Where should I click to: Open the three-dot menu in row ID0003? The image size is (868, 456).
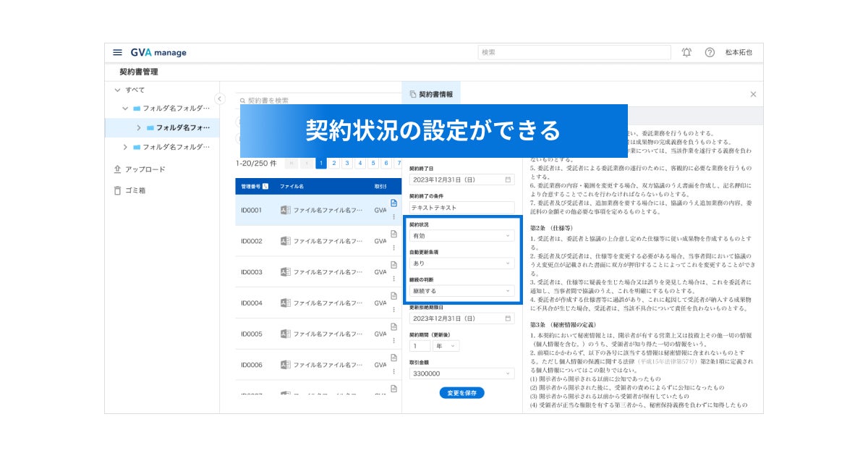(x=393, y=279)
